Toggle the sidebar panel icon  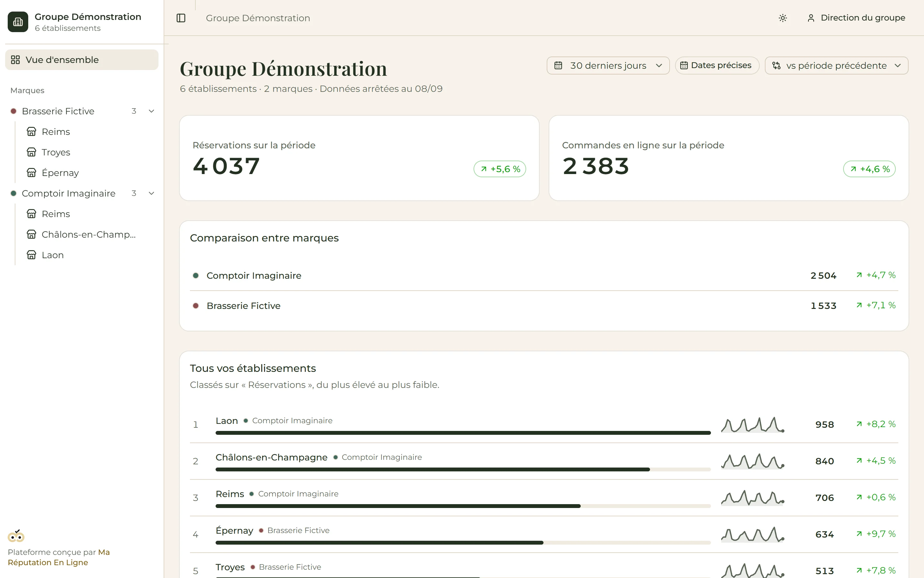pos(181,18)
